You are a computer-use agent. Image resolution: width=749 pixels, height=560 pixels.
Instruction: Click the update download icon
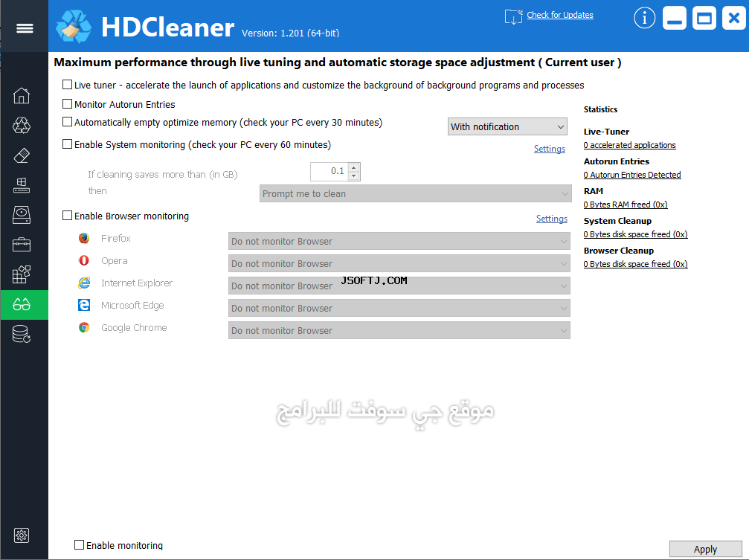(513, 16)
